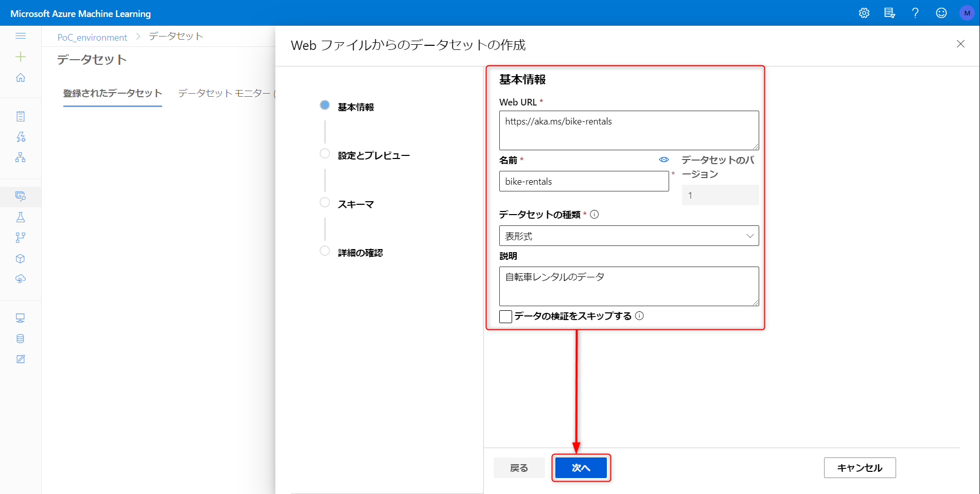980x494 pixels.
Task: Check the データの検証をスキップする checkbox
Action: (505, 316)
